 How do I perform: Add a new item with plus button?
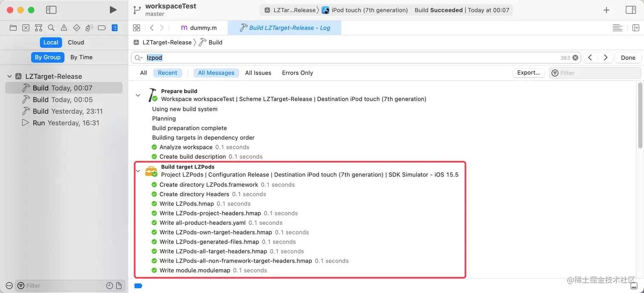coord(607,10)
